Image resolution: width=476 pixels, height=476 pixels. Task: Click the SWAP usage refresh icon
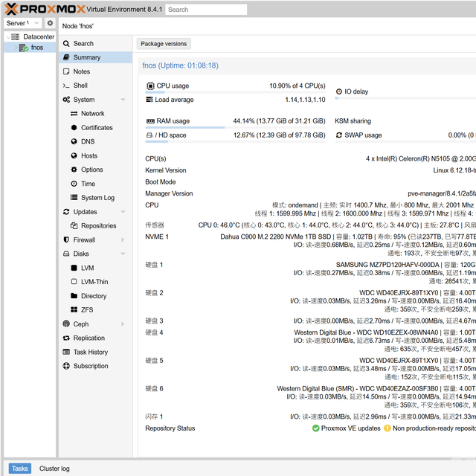pos(339,135)
